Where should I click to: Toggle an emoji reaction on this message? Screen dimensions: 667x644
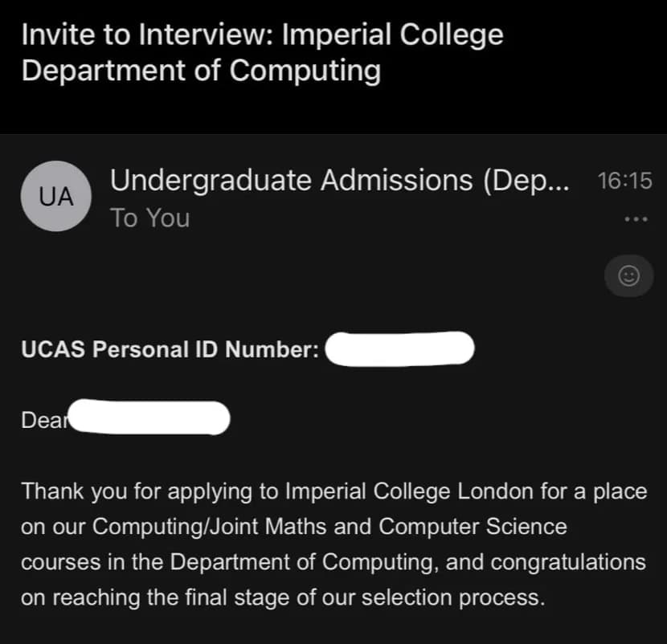(x=628, y=275)
